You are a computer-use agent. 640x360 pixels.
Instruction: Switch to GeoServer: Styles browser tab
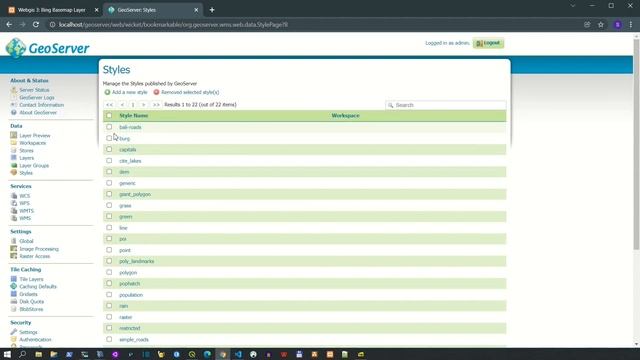pyautogui.click(x=152, y=10)
